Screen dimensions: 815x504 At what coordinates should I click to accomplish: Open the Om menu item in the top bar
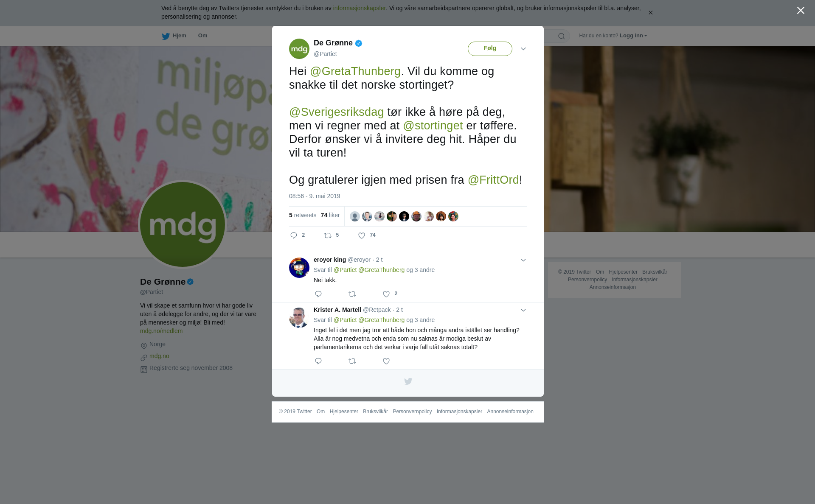(202, 36)
